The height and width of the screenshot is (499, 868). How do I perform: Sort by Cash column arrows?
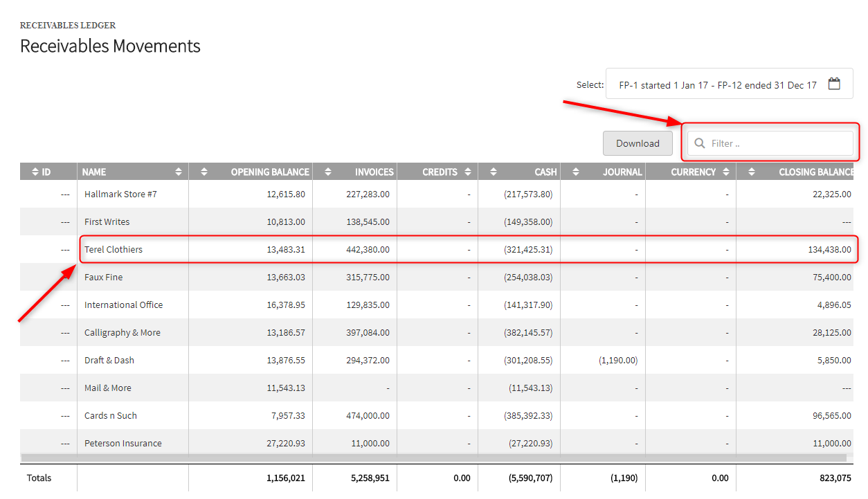tap(493, 172)
